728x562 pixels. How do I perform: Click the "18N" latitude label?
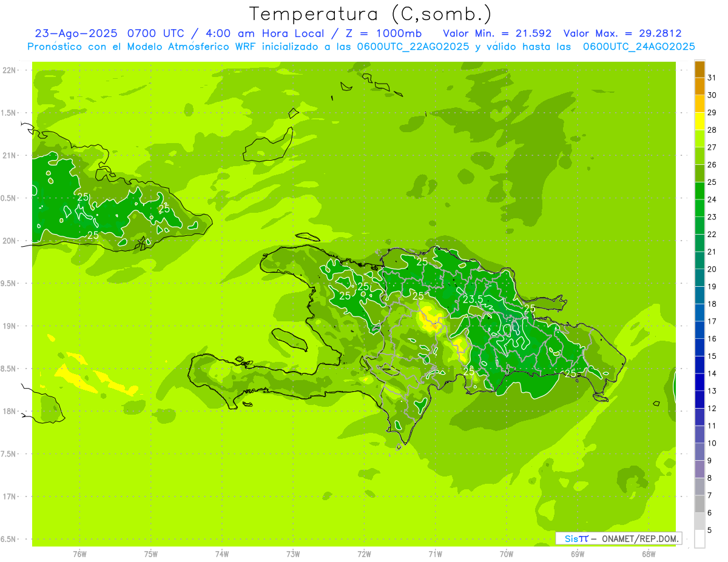pos(9,411)
